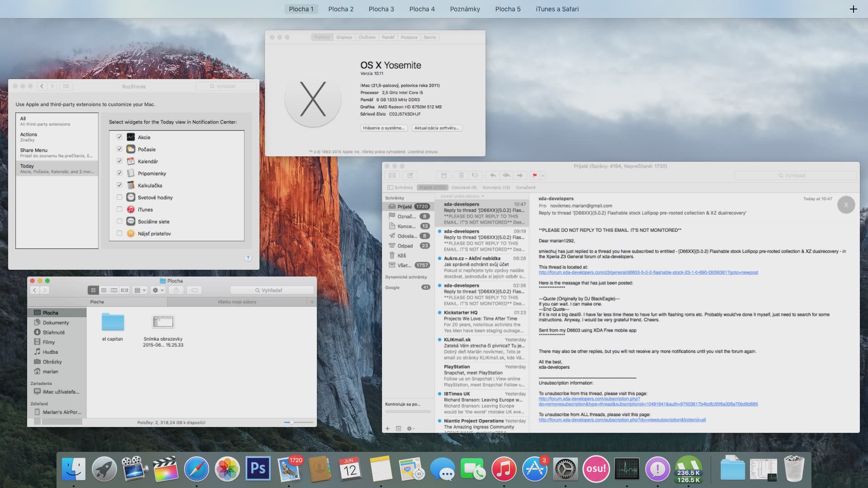Screen dimensions: 868x488
Task: Enable the Nájsť priateľov widget checkbox
Action: 119,233
